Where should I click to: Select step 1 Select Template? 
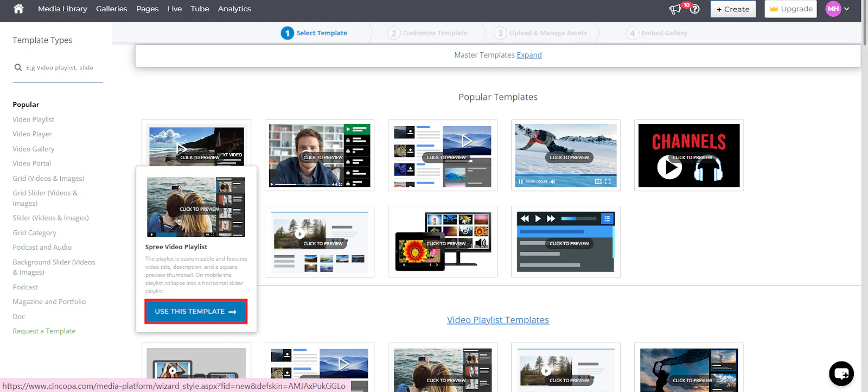(x=314, y=33)
